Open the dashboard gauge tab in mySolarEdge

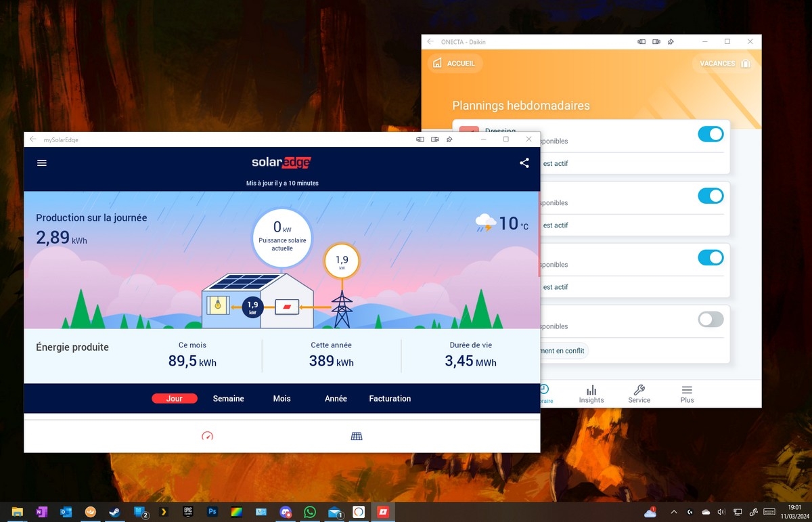[x=208, y=436]
